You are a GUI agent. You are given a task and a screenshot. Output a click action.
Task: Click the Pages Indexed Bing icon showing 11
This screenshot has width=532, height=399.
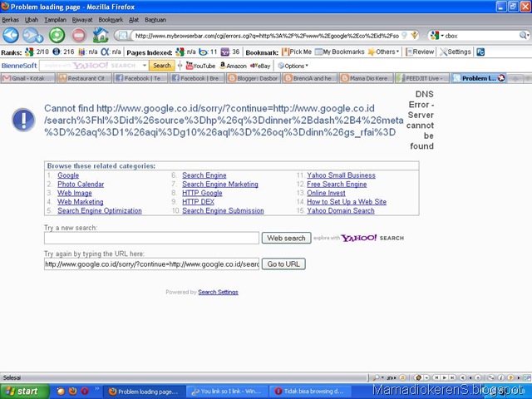tap(203, 52)
